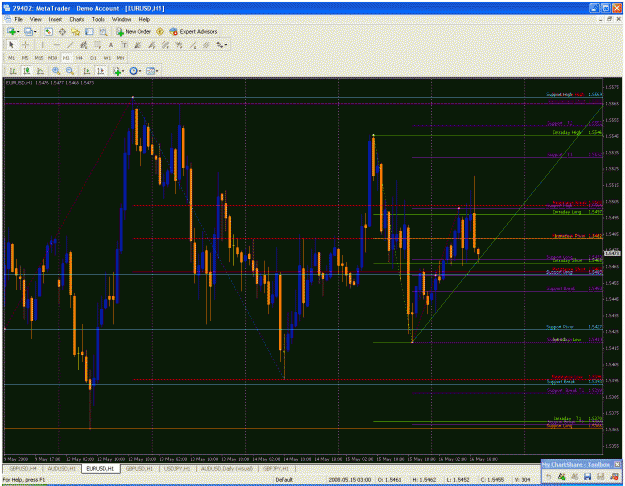The image size is (625, 486).
Task: Switch to the AUDUSD,Daily (visual) tab
Action: tap(226, 468)
